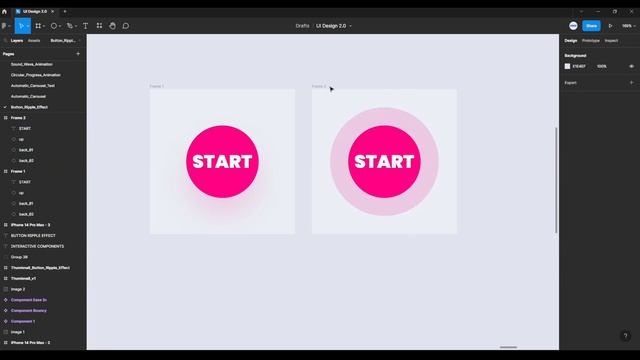The height and width of the screenshot is (360, 640).
Task: Click the user avatar in toolbar
Action: click(x=573, y=26)
